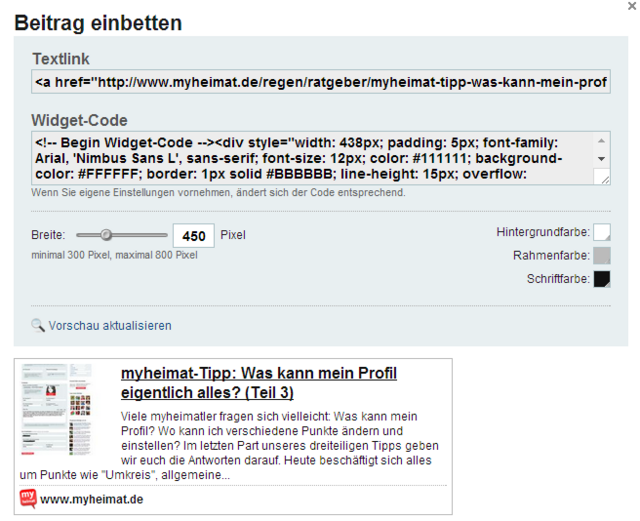The width and height of the screenshot is (640, 521).
Task: Open the www.myheimat.de link
Action: [x=91, y=499]
